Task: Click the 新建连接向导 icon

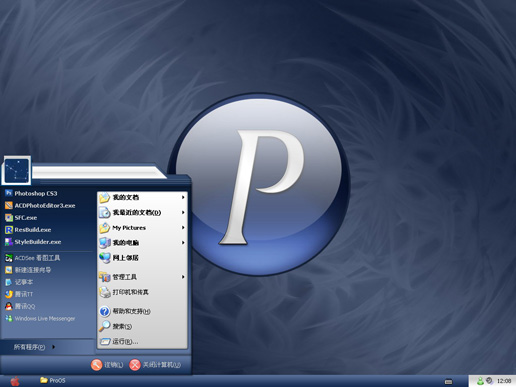Action: [x=9, y=270]
